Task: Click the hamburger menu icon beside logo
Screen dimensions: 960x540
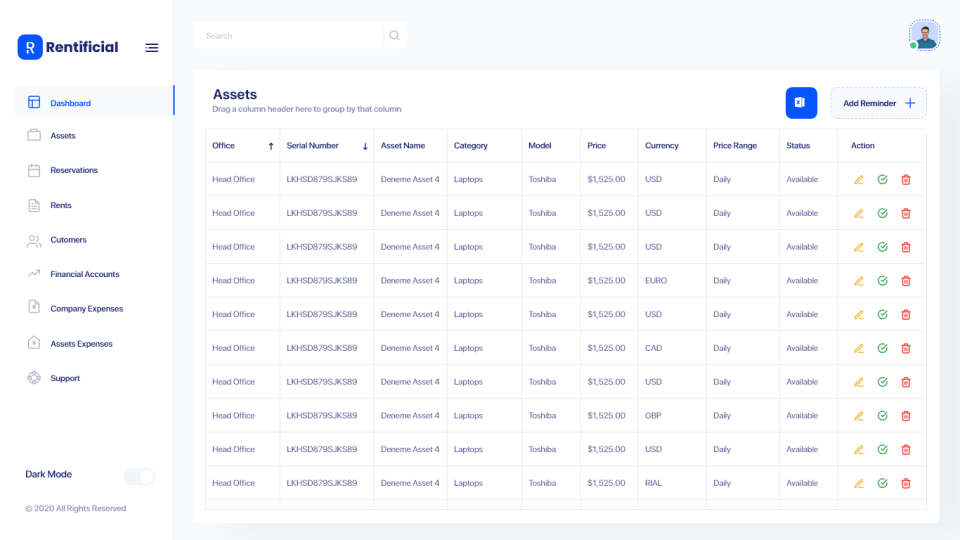Action: [151, 47]
